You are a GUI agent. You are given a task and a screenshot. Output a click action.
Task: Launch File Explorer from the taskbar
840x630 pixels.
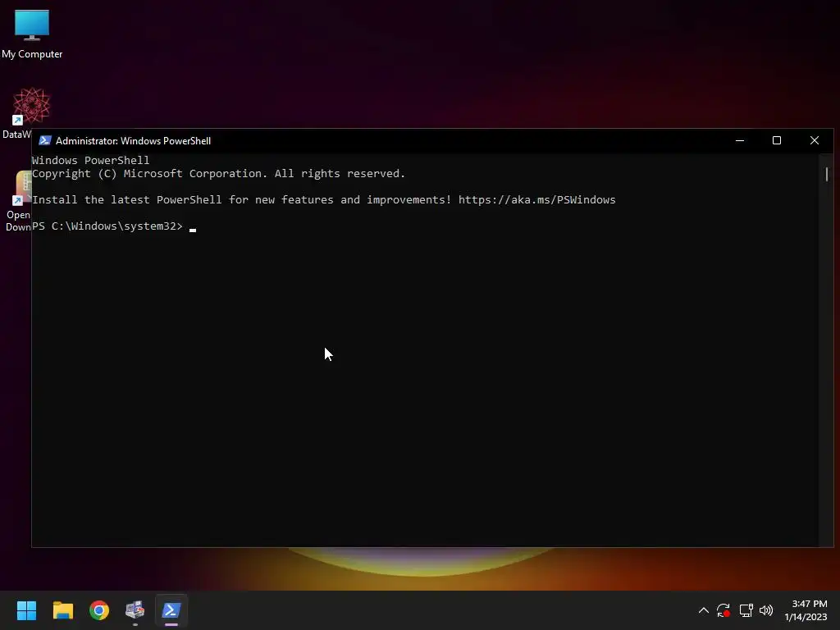tap(62, 610)
